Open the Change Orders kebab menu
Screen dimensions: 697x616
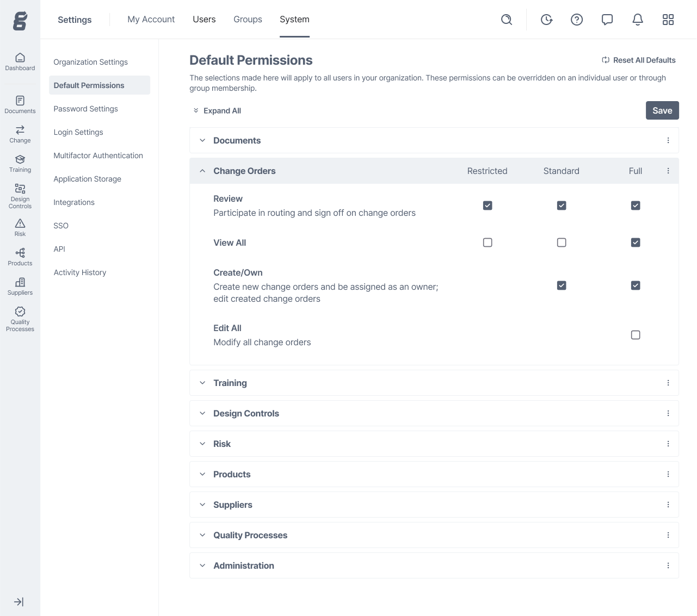coord(668,170)
